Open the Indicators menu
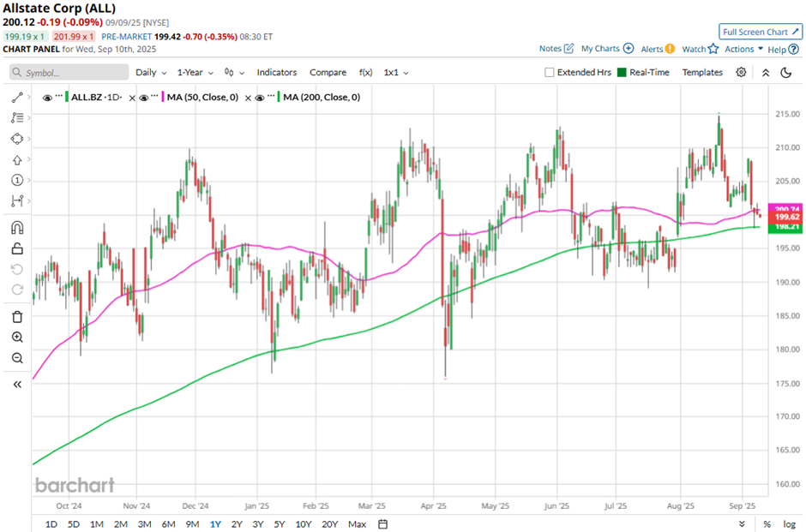This screenshot has width=806, height=532. (277, 73)
